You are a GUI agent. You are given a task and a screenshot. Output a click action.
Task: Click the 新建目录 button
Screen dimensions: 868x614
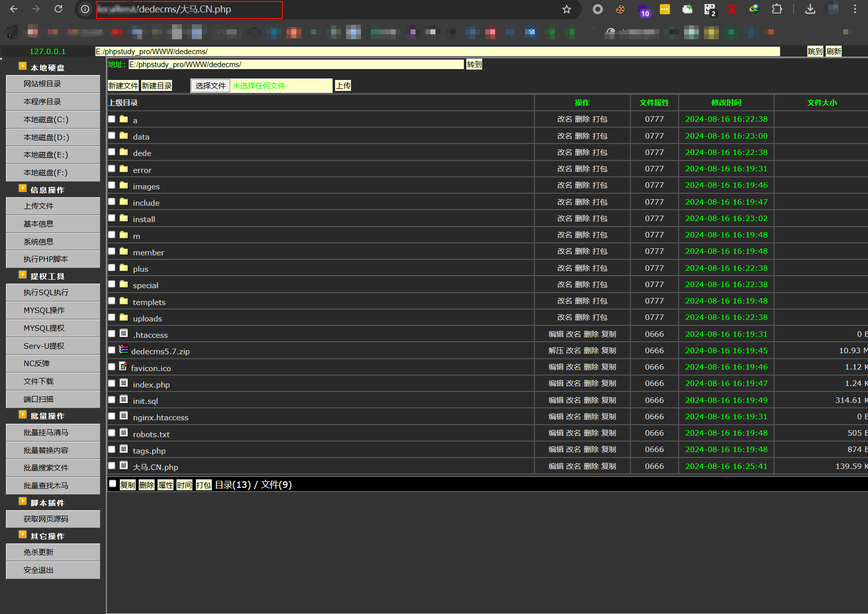tap(157, 85)
